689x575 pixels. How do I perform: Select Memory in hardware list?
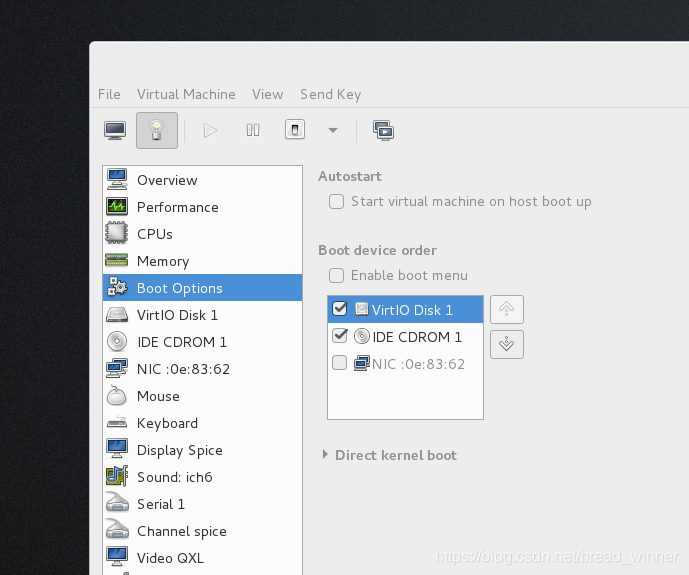point(203,261)
